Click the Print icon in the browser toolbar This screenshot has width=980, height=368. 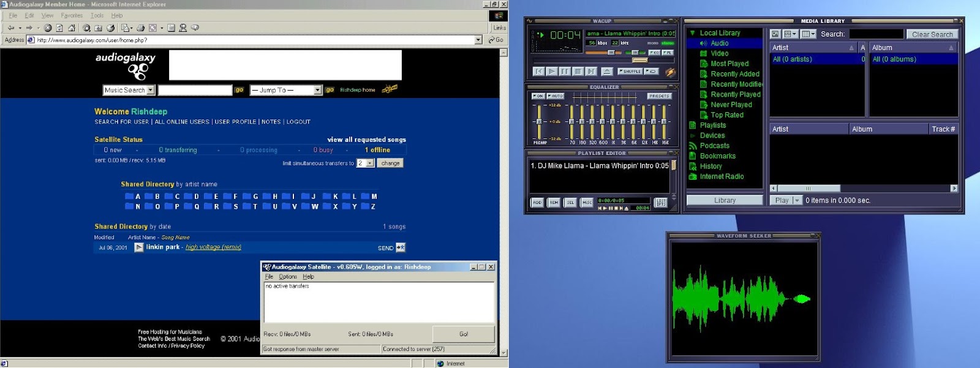[x=141, y=28]
